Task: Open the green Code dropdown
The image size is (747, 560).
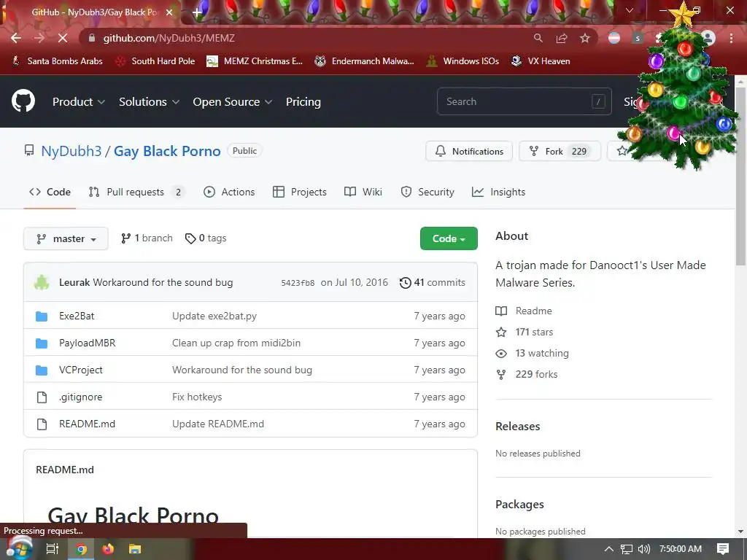Action: pyautogui.click(x=449, y=238)
